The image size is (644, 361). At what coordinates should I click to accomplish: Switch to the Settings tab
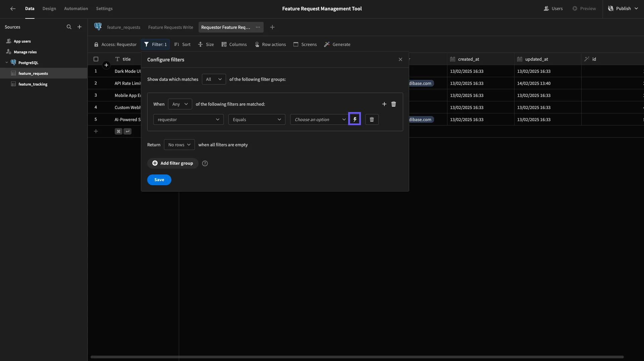point(104,9)
